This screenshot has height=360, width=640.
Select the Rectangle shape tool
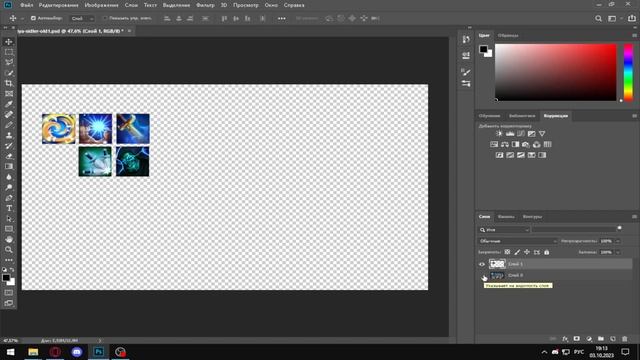[x=9, y=229]
